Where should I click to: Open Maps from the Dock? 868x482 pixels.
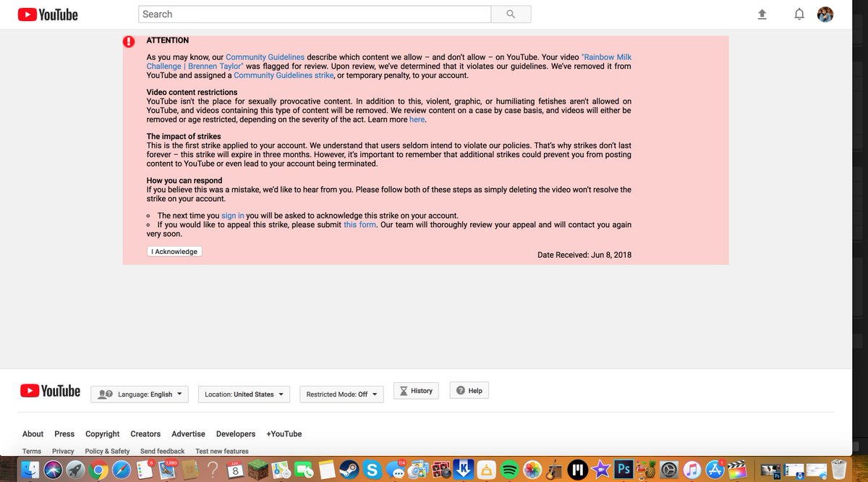(281, 470)
